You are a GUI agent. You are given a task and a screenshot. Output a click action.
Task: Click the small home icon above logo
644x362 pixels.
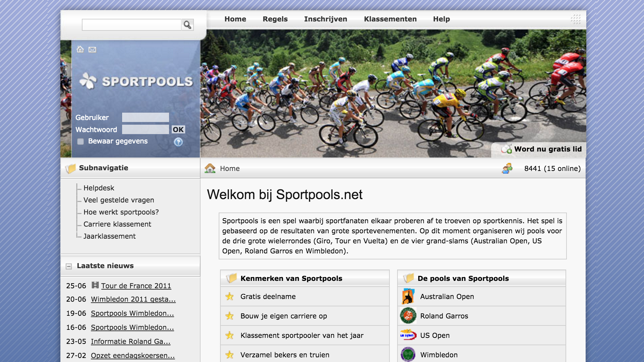pyautogui.click(x=80, y=49)
